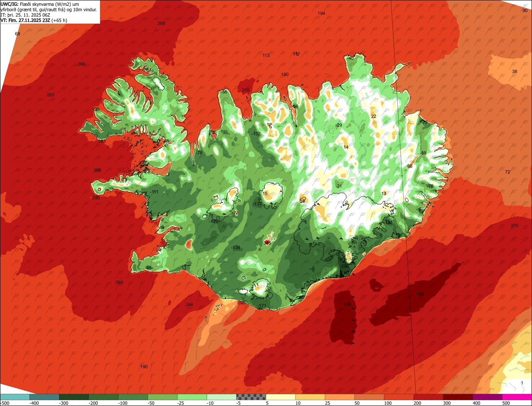
Task: Click the map value 22
Action: tap(373, 116)
